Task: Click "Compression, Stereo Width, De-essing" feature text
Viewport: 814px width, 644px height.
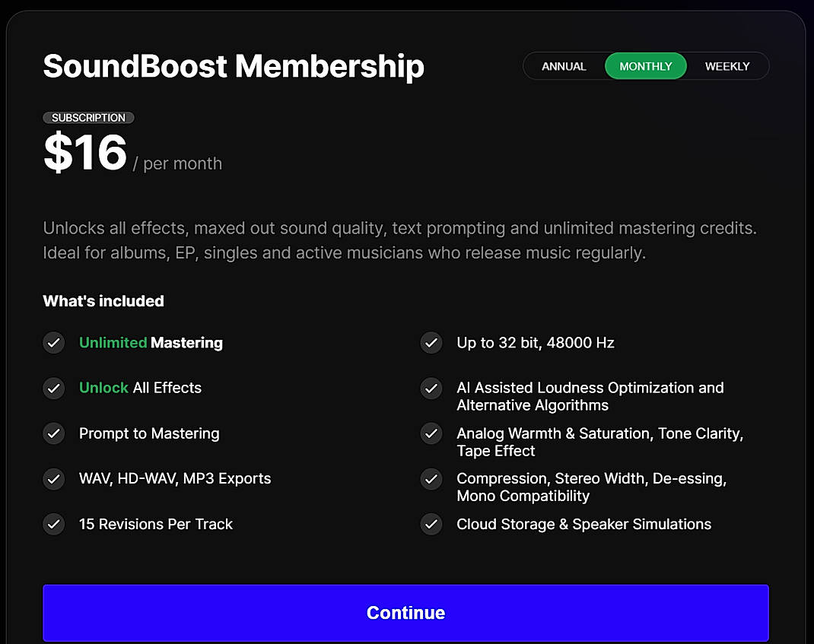Action: [591, 487]
